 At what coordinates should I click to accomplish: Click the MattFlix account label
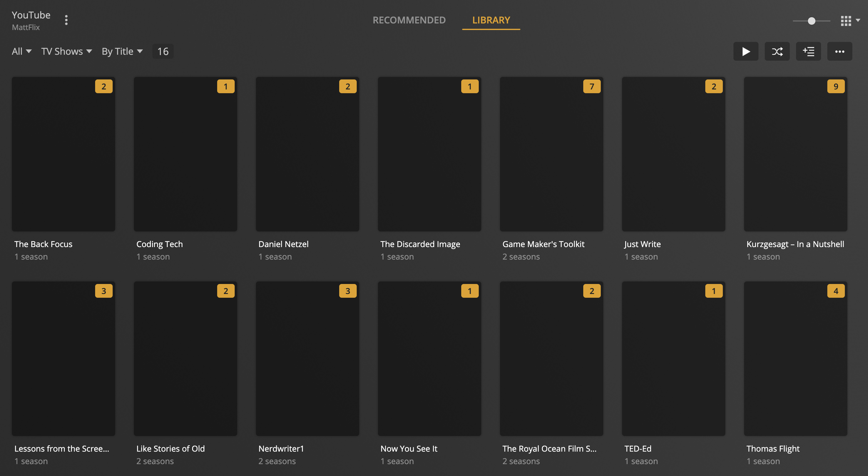[x=25, y=26]
